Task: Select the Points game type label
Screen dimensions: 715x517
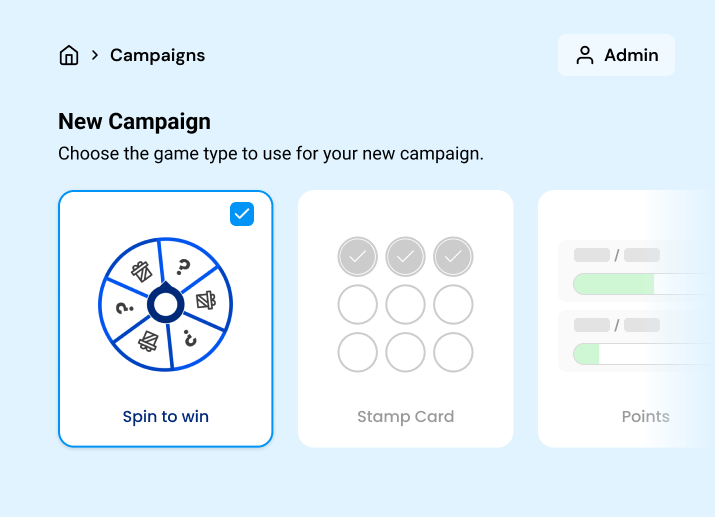Action: tap(645, 416)
